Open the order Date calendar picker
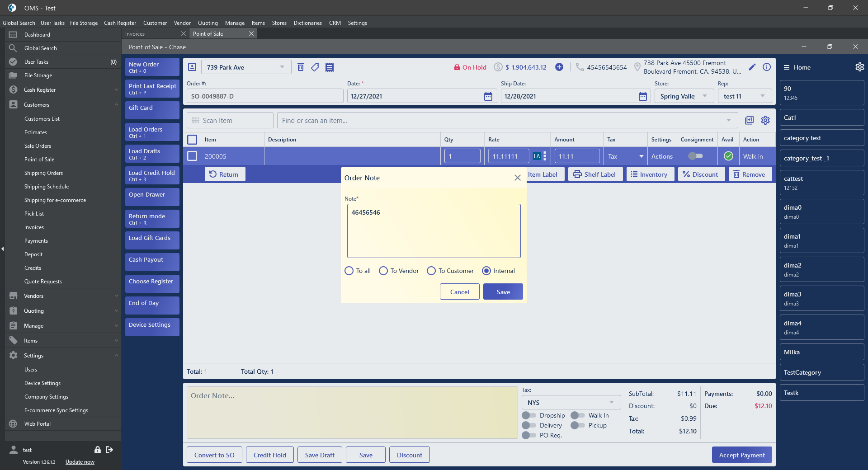 pos(488,96)
